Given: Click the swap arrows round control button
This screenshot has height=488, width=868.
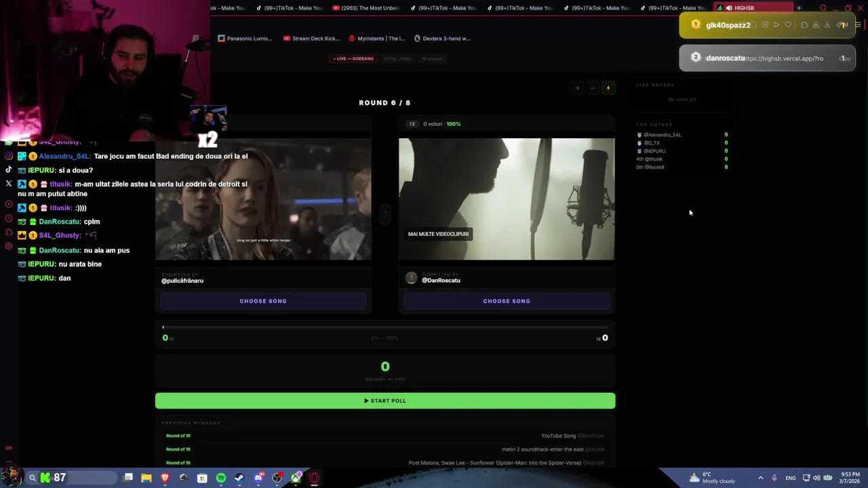Looking at the screenshot, I should [x=593, y=87].
